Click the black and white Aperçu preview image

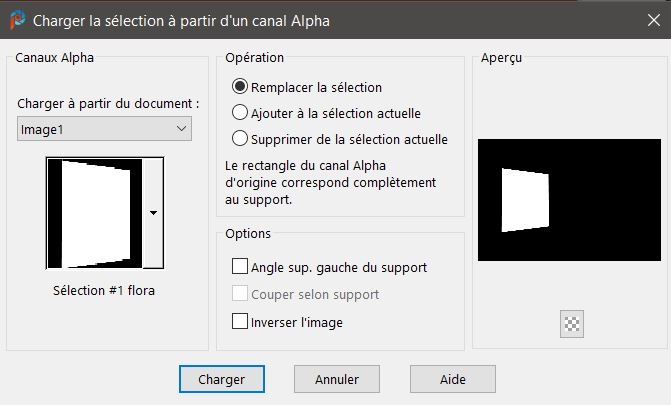click(568, 202)
